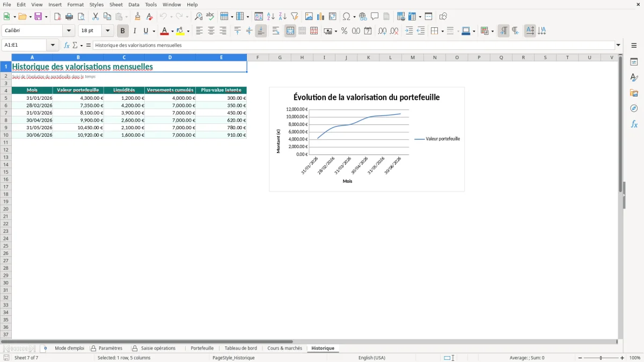Align the cell text right
The image size is (644, 362).
point(223,31)
